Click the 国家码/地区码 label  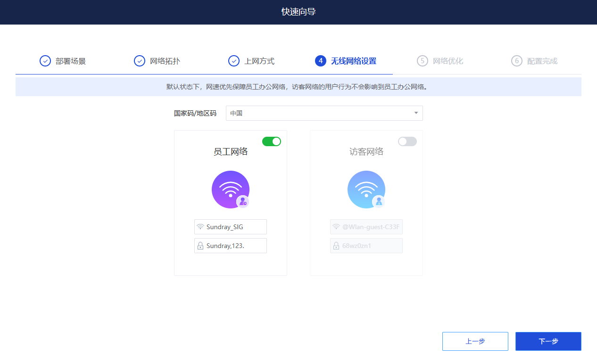195,113
